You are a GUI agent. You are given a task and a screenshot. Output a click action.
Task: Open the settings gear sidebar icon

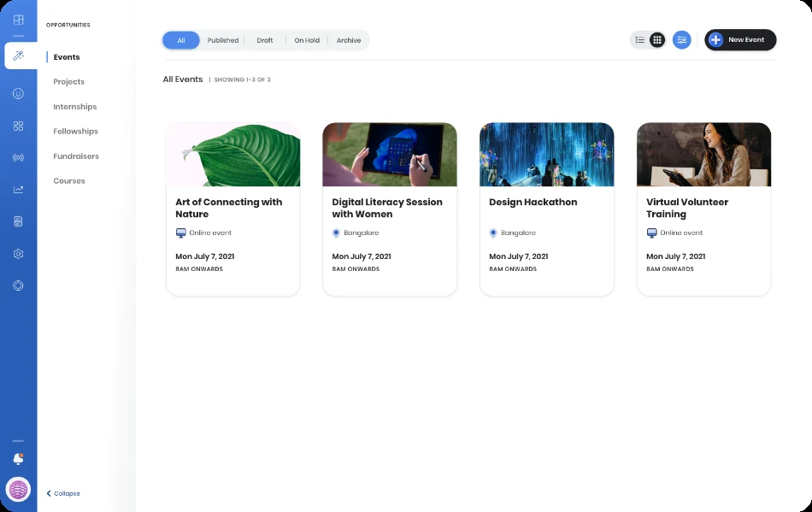coord(18,254)
